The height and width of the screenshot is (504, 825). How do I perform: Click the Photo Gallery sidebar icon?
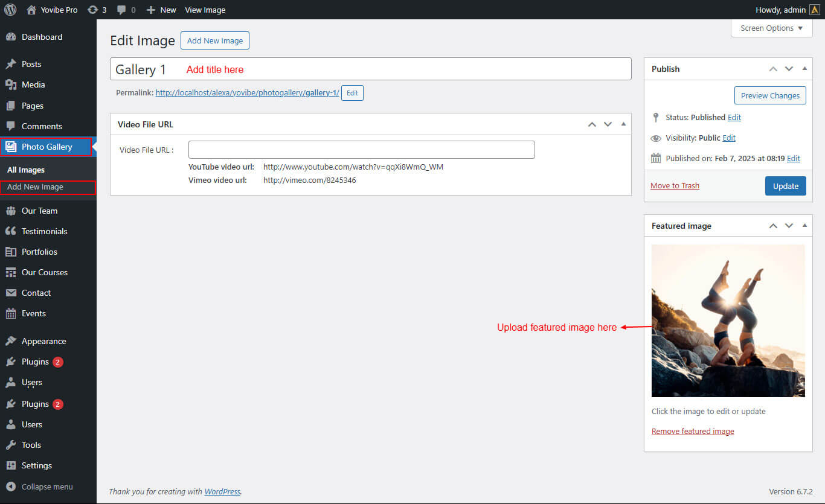[11, 147]
